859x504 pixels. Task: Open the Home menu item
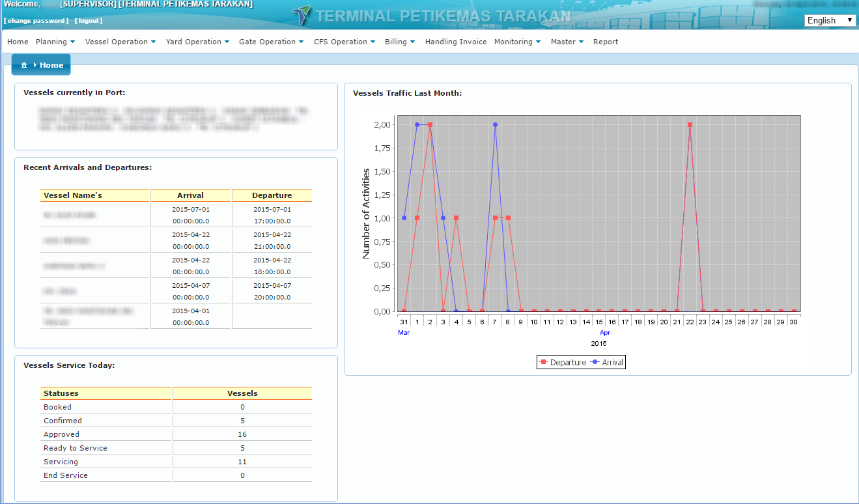point(18,42)
